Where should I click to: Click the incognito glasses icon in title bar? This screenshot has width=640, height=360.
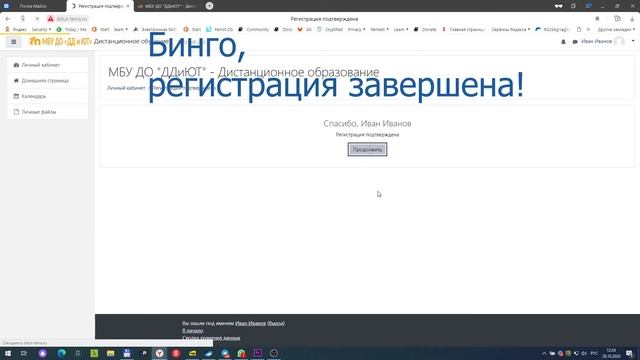point(558,6)
